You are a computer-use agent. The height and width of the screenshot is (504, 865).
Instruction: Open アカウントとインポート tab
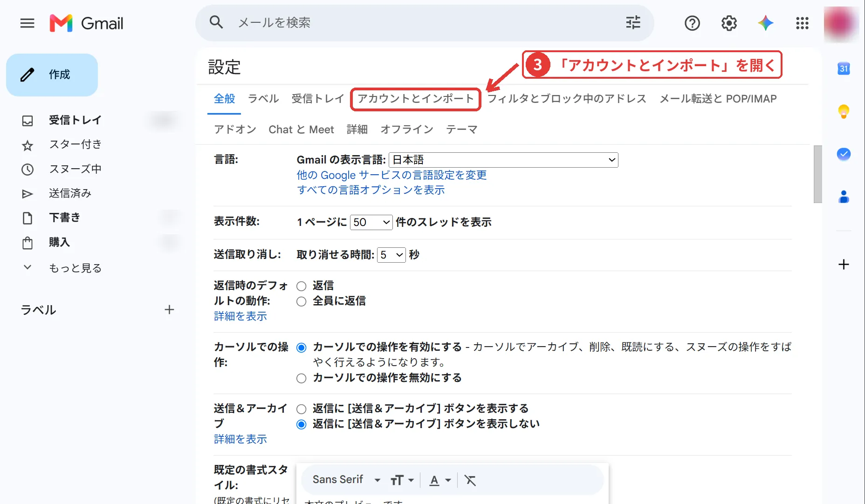pyautogui.click(x=416, y=99)
